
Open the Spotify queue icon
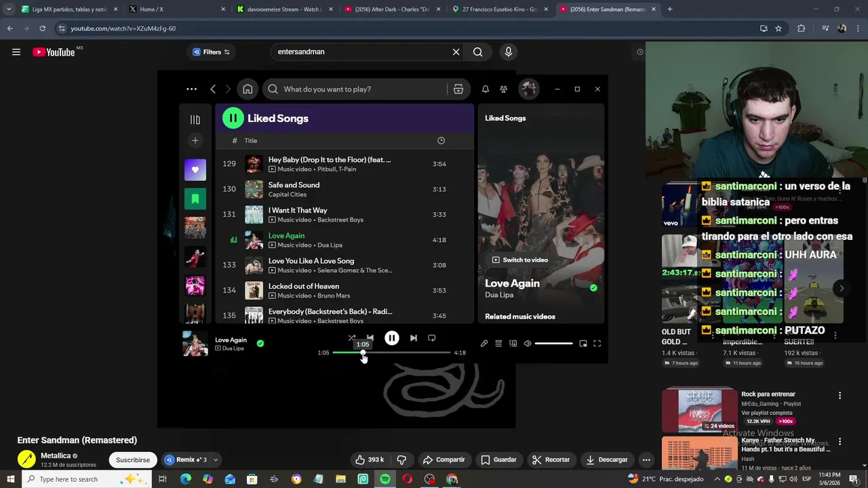[x=498, y=344]
